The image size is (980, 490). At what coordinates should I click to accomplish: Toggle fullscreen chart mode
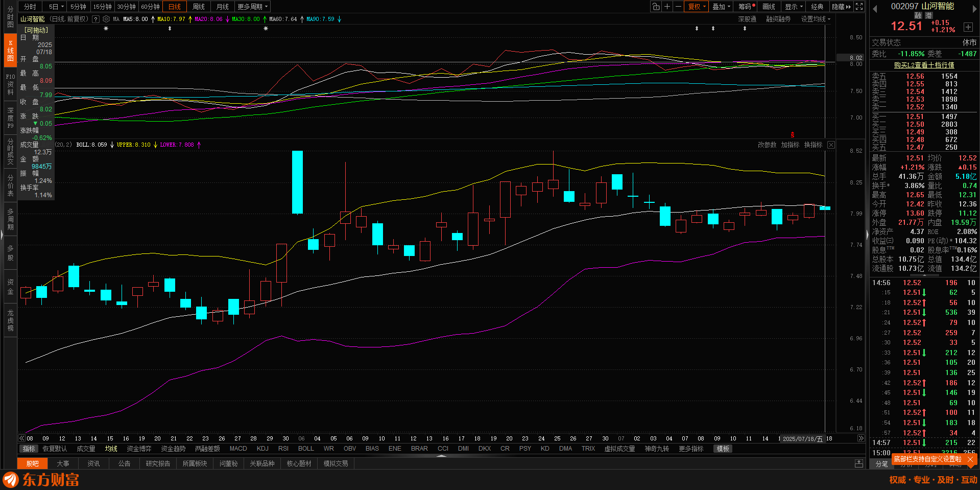point(859,7)
